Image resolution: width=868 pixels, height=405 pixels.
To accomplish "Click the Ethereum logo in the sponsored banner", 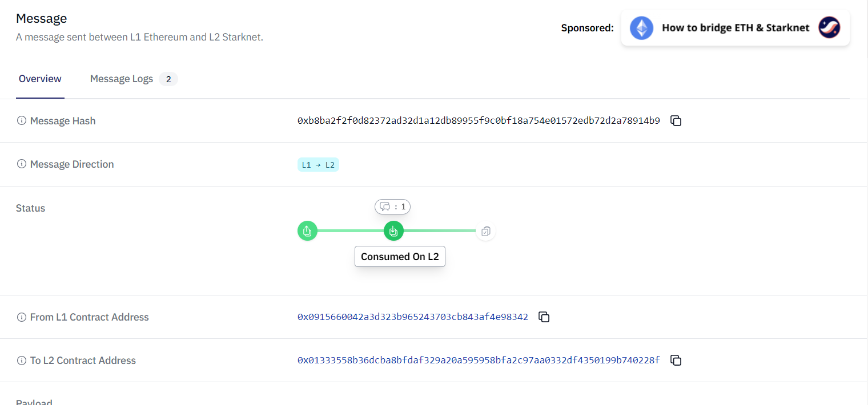I will pos(641,27).
